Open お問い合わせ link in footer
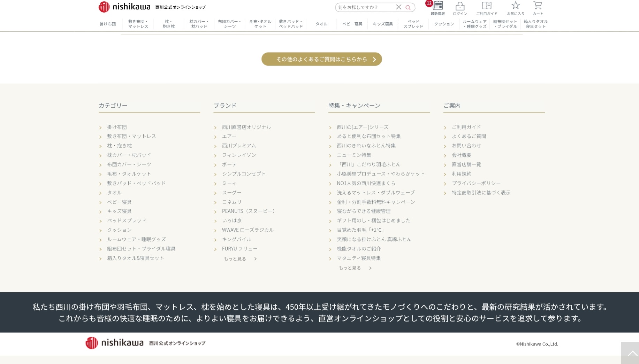The height and width of the screenshot is (364, 639). tap(466, 146)
